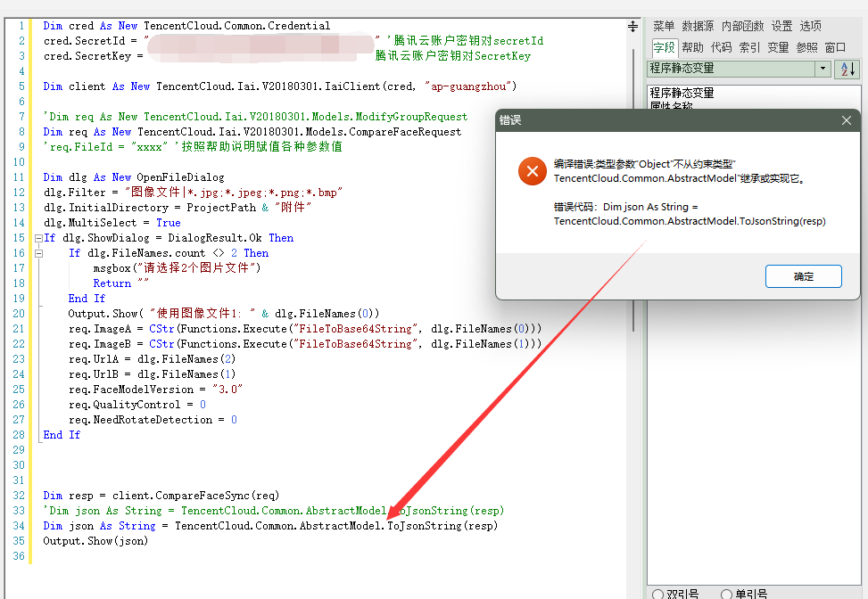Viewport: 868px width, 599px height.
Task: Click the A-Z sort icon button
Action: tap(847, 70)
